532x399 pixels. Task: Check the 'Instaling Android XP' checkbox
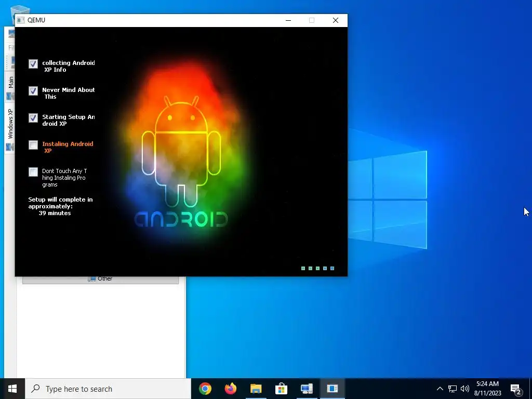[x=33, y=145]
